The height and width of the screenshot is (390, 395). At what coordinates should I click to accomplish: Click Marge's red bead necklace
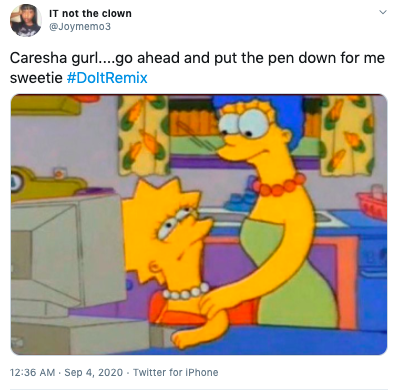point(278,185)
